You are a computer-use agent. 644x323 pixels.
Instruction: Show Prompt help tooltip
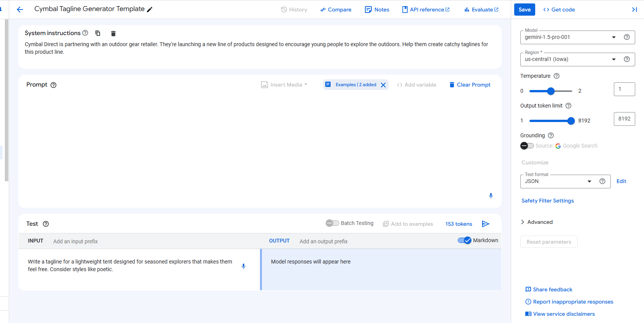pyautogui.click(x=53, y=85)
